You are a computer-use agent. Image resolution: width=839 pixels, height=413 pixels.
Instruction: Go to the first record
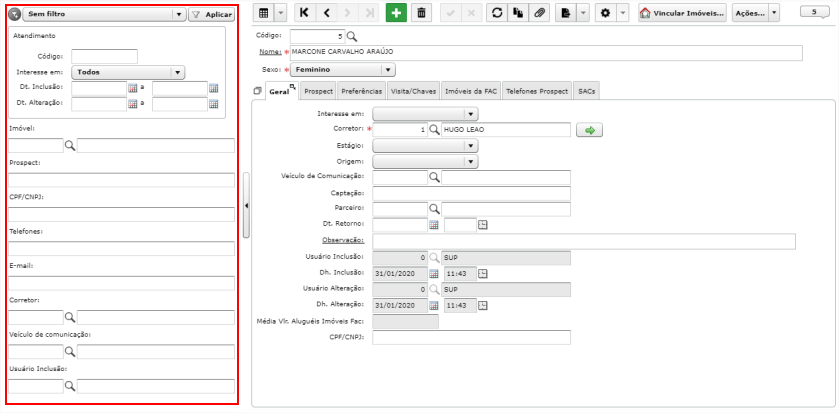pos(304,13)
